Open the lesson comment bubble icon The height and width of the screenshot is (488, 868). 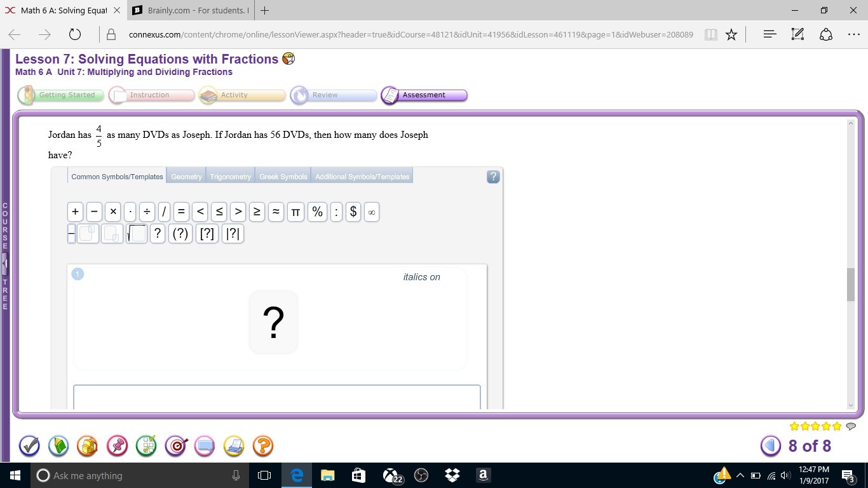(851, 426)
